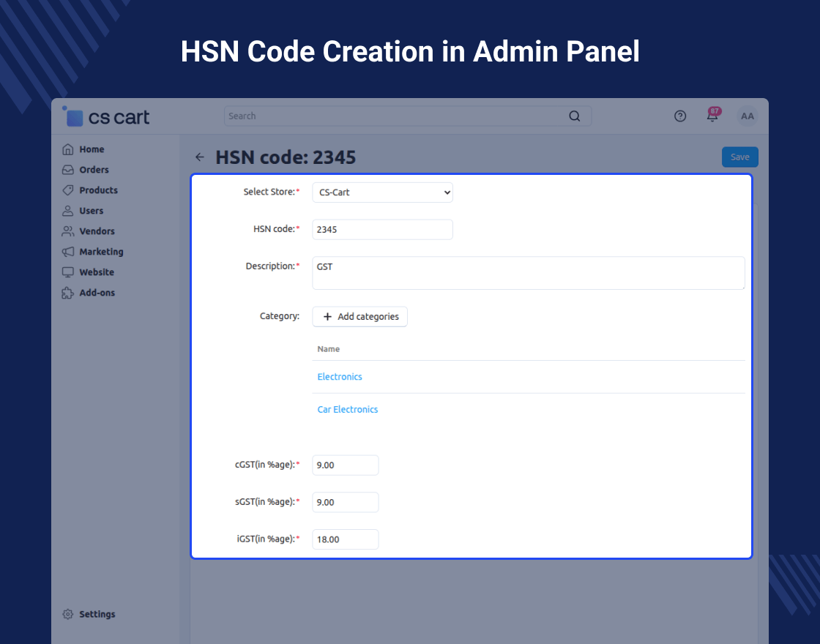Open the Marketing megaphone item
The height and width of the screenshot is (644, 820).
click(x=92, y=252)
